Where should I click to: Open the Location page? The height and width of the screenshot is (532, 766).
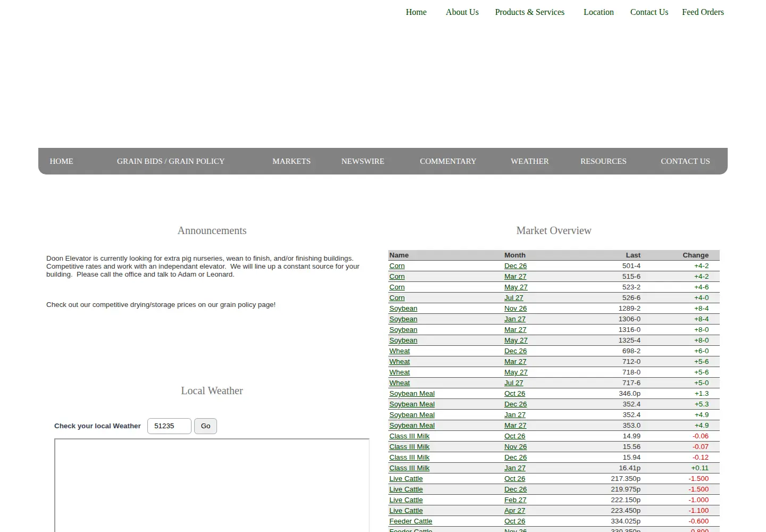598,12
